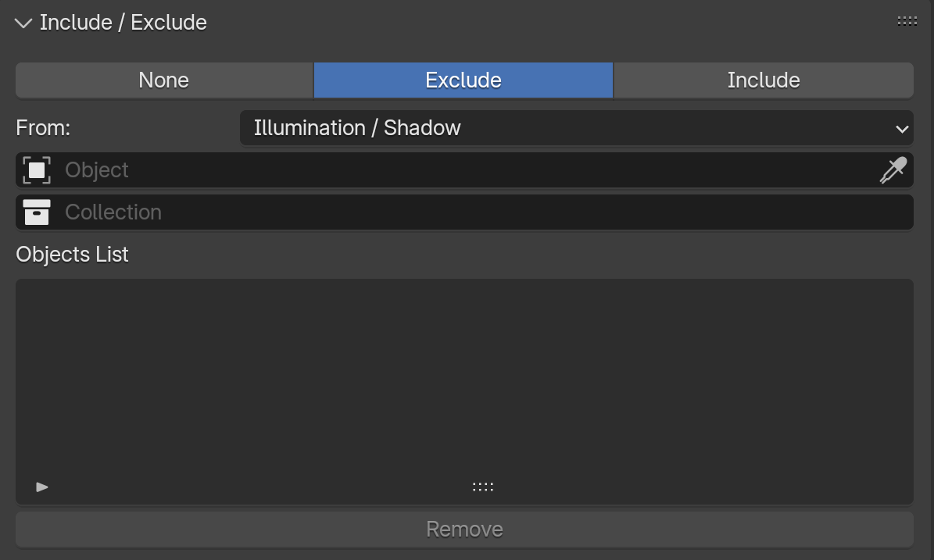Image resolution: width=934 pixels, height=560 pixels.
Task: Click the Remove button
Action: tap(464, 529)
